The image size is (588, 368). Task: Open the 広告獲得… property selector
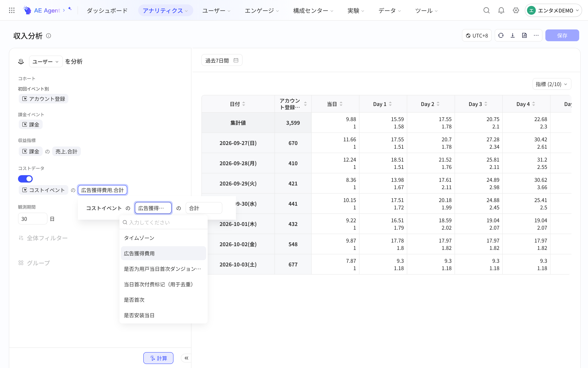pyautogui.click(x=153, y=208)
